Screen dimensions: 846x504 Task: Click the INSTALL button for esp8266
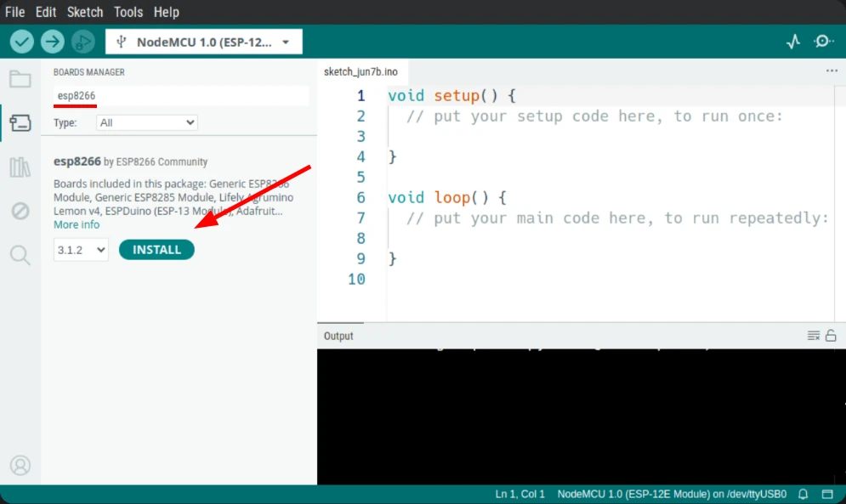click(156, 250)
